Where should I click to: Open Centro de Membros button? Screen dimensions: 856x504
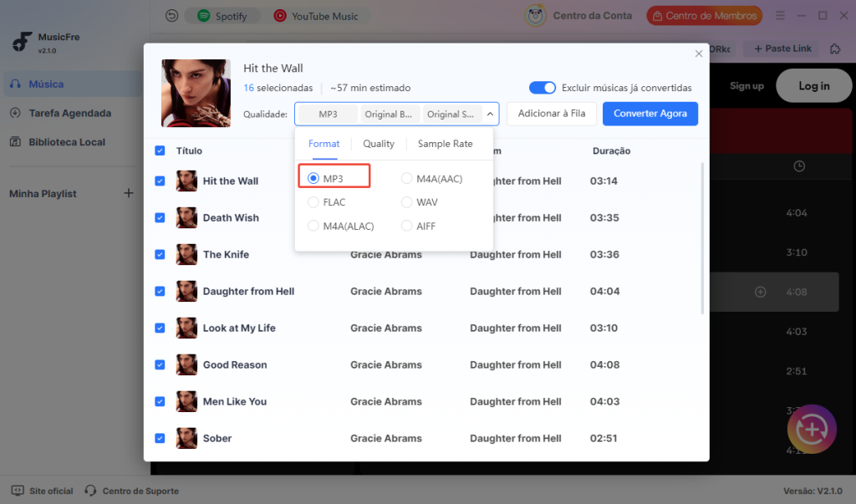(704, 16)
